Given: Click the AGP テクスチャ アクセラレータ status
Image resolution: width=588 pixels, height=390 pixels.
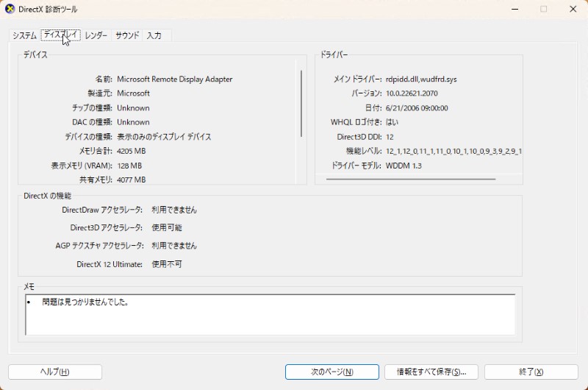Looking at the screenshot, I should [x=174, y=246].
